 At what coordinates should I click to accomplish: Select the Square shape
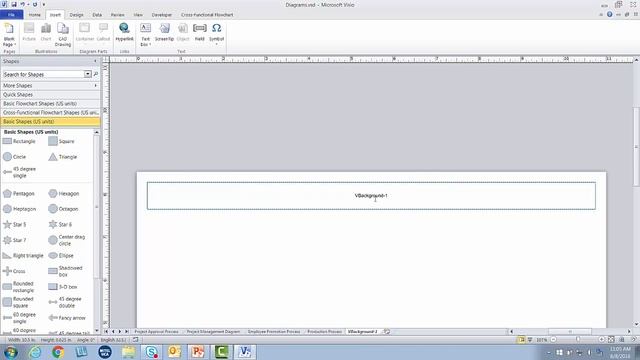coord(61,141)
